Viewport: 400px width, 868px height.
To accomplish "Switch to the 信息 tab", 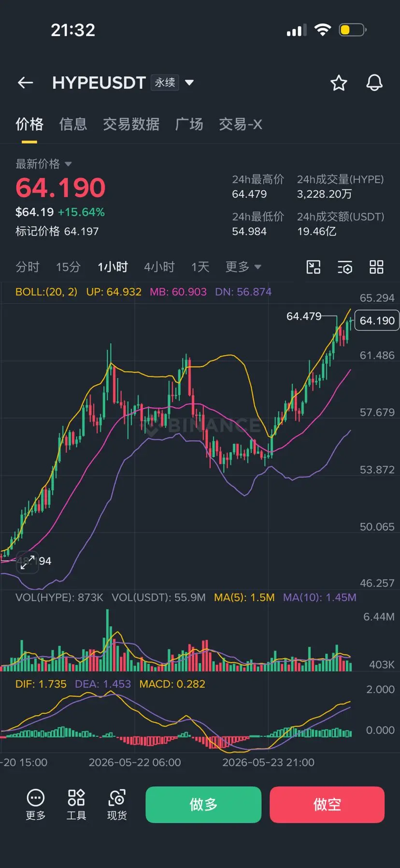I will pyautogui.click(x=73, y=124).
